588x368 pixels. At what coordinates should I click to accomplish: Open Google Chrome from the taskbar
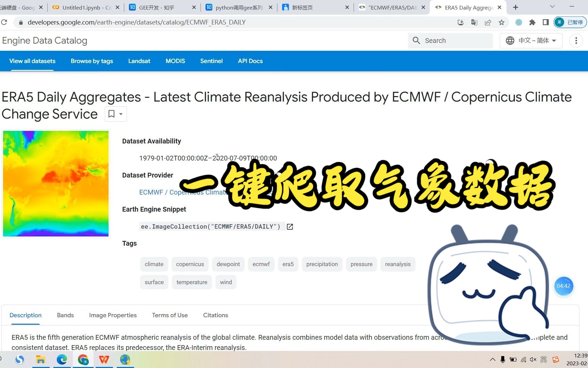click(x=83, y=359)
